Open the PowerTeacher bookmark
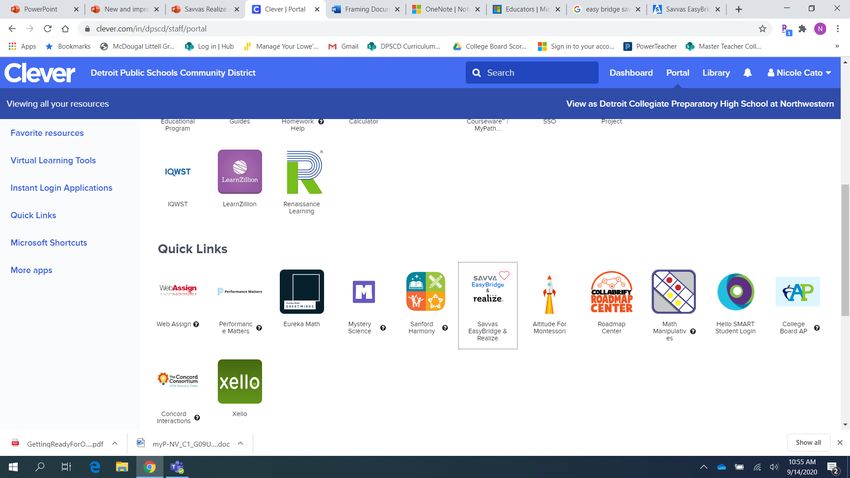The height and width of the screenshot is (478, 850). pos(650,47)
